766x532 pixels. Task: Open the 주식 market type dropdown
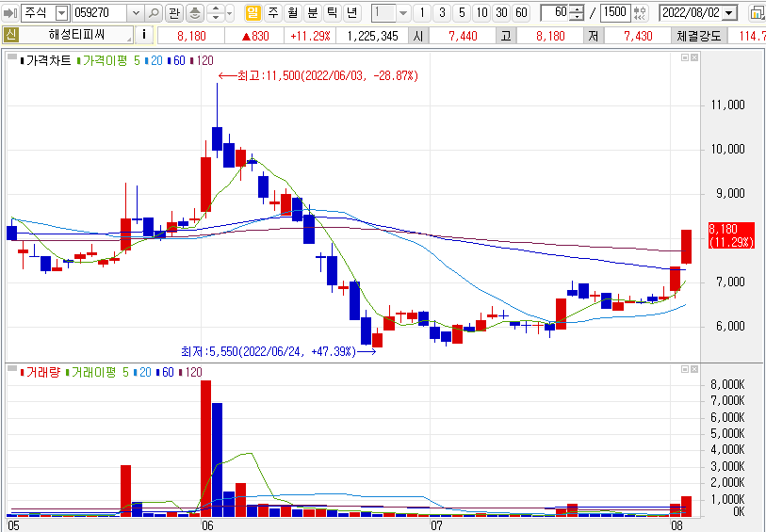[x=61, y=12]
